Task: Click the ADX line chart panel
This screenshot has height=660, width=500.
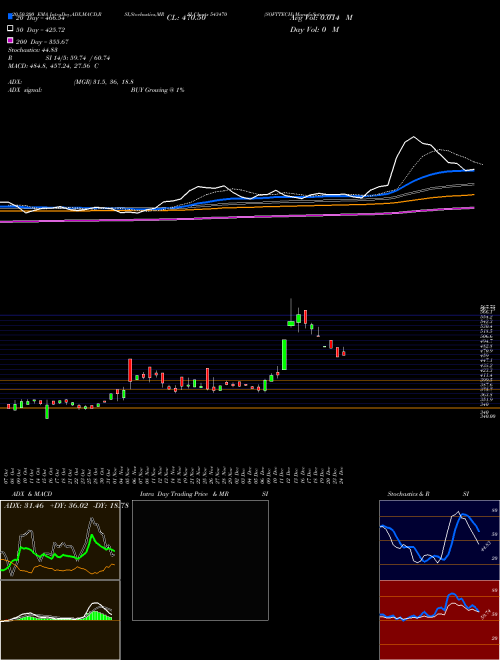Action: pos(60,540)
